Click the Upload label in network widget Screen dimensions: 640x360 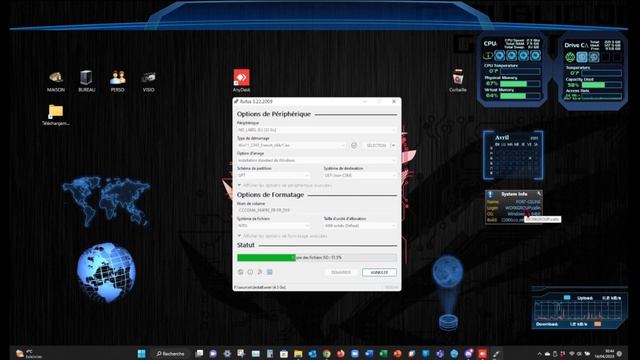click(x=585, y=298)
